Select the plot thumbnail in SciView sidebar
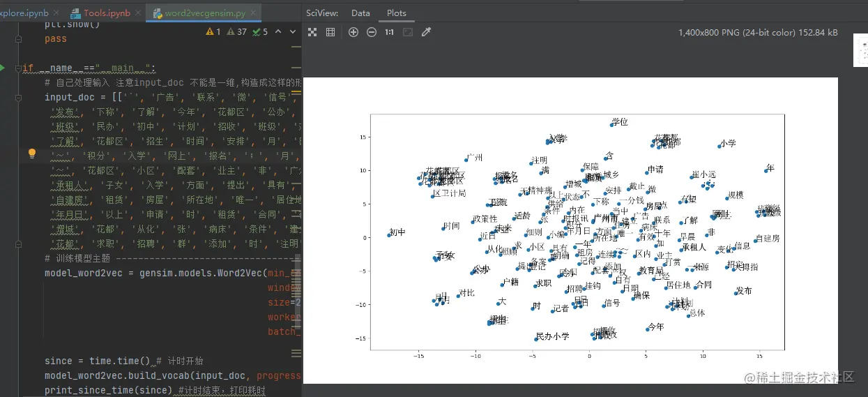 [860, 51]
